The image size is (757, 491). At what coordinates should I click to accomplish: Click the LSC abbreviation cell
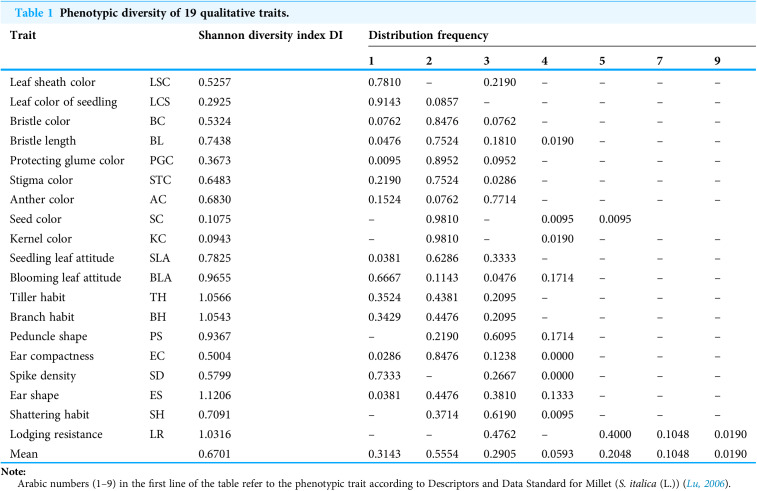point(160,82)
